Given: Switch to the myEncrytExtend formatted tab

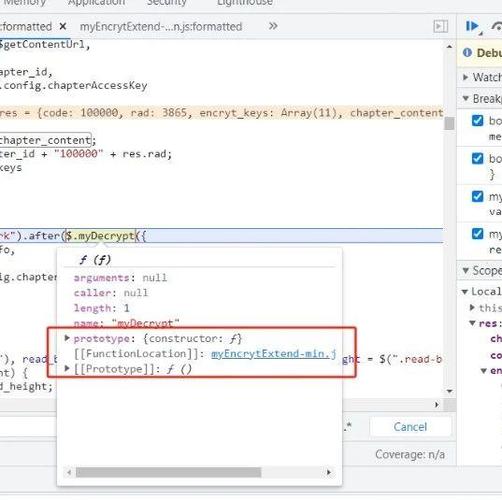Looking at the screenshot, I should (x=161, y=27).
